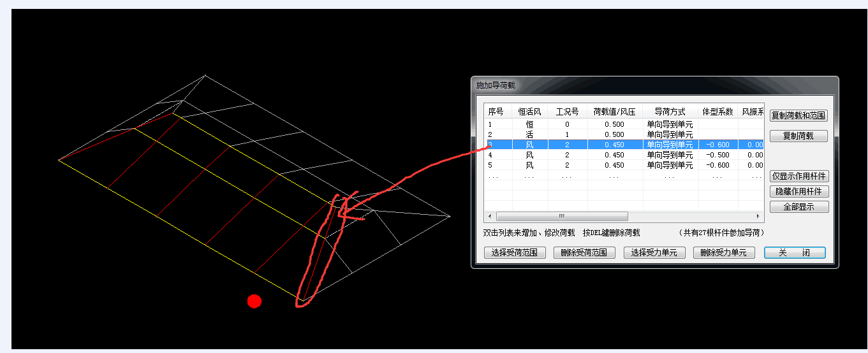Click the horizontal scrollbar right arrow
The image size is (868, 353).
[758, 216]
